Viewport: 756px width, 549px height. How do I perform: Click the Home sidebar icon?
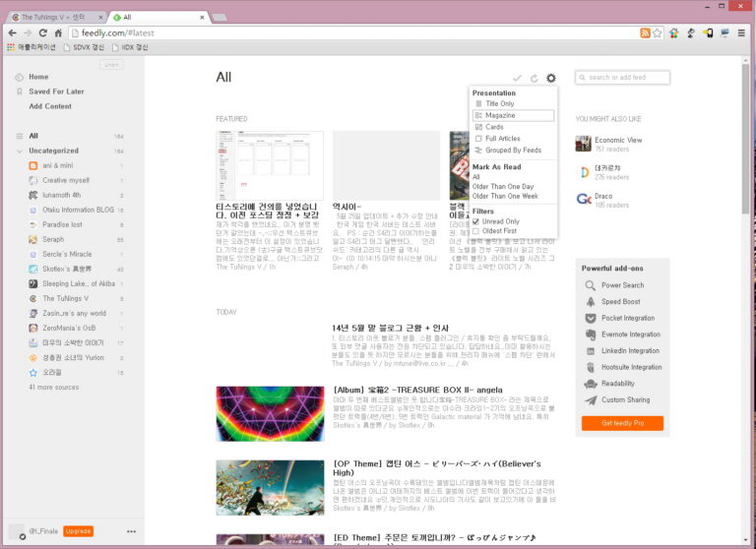coord(20,77)
